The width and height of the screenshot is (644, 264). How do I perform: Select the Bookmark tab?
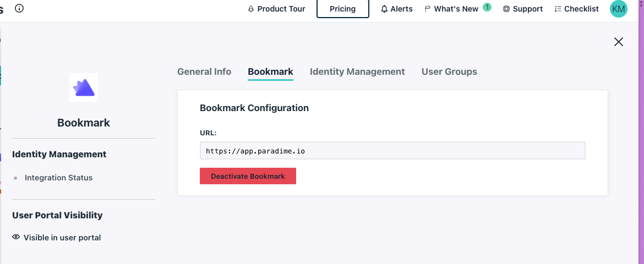pyautogui.click(x=271, y=71)
